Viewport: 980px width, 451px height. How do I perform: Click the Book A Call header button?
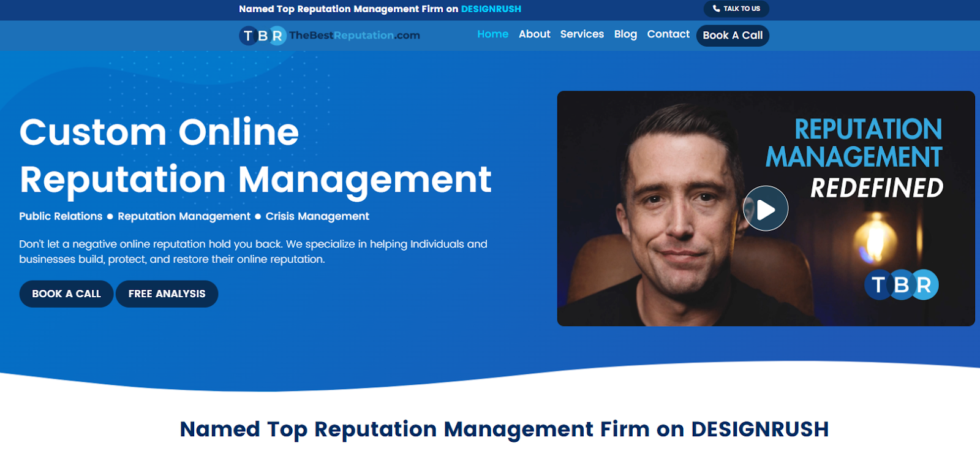(733, 36)
